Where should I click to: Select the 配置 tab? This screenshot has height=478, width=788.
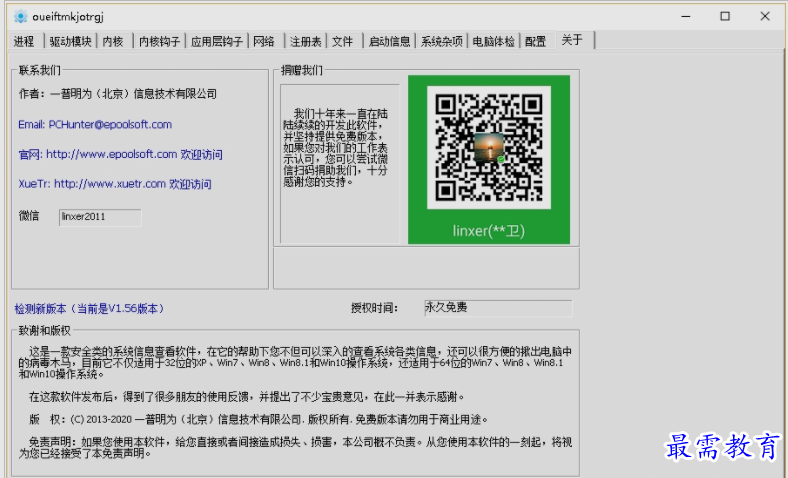tap(536, 41)
